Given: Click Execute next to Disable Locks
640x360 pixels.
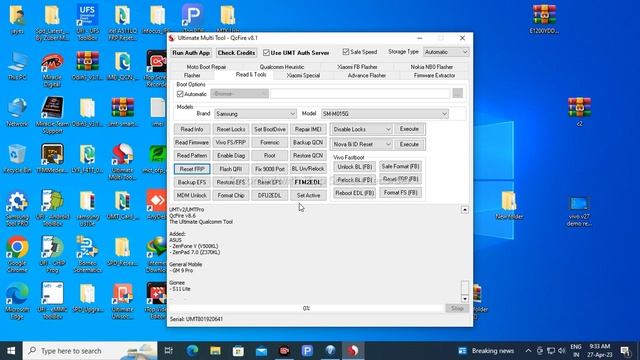Looking at the screenshot, I should coord(409,129).
